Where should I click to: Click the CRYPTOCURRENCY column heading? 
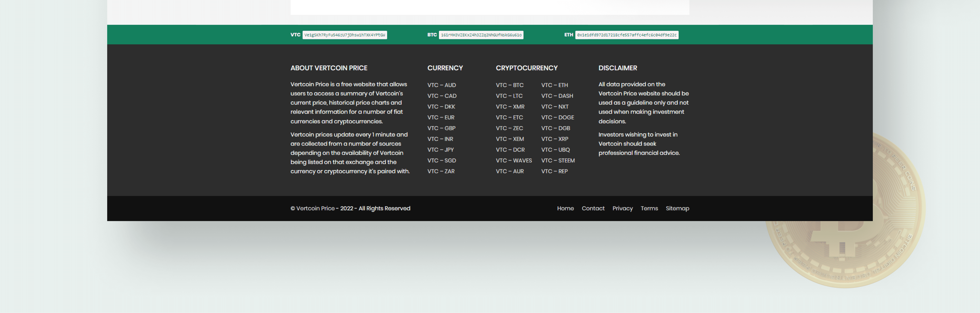[526, 68]
